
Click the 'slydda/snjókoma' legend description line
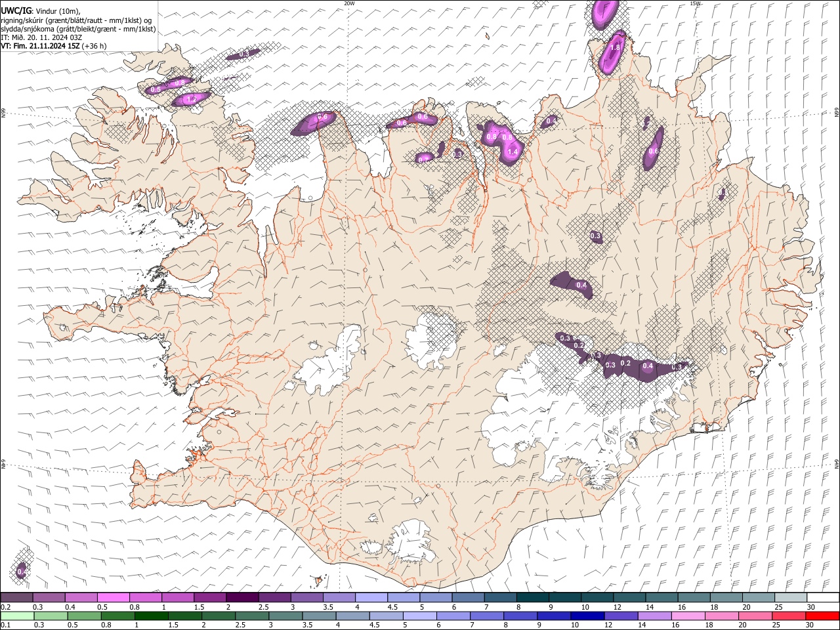coord(78,29)
